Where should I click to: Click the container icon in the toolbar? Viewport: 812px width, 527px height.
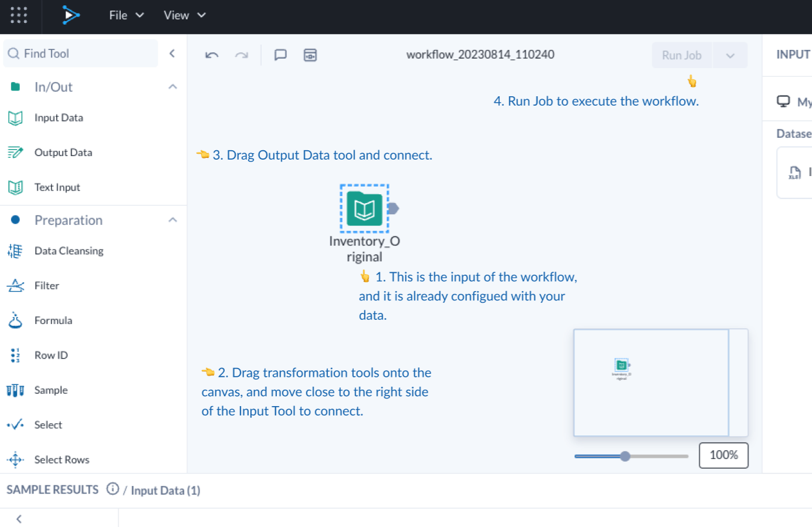point(310,55)
